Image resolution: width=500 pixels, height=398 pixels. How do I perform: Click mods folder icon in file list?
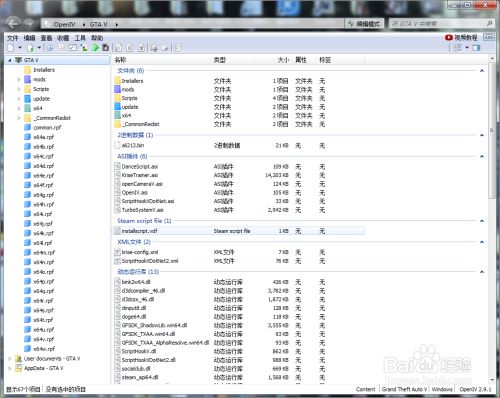pos(117,89)
